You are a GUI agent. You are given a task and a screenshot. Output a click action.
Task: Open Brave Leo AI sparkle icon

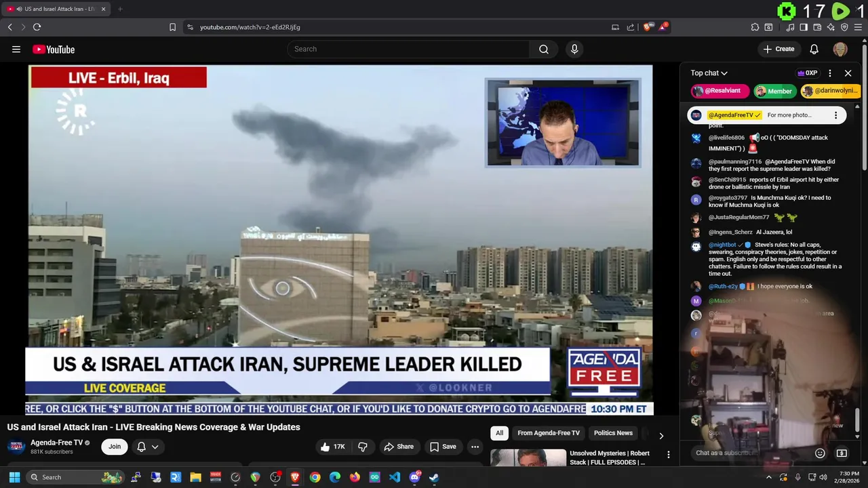[831, 27]
